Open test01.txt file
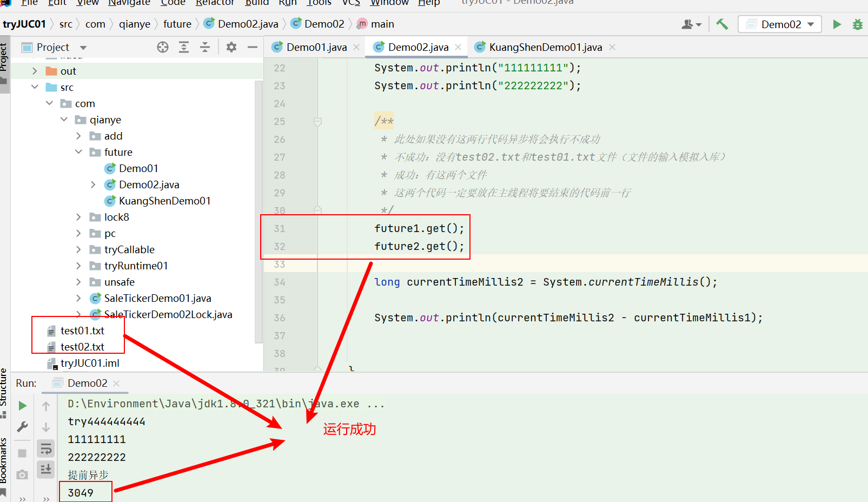 coord(82,331)
